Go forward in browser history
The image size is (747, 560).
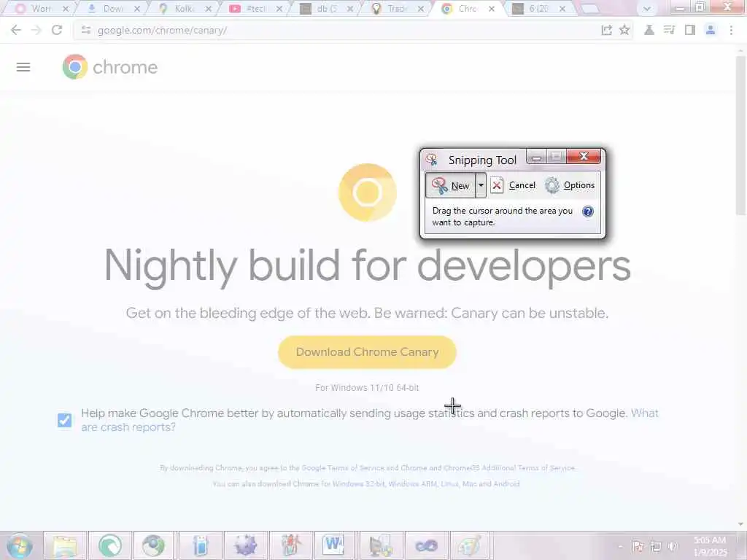pyautogui.click(x=36, y=30)
